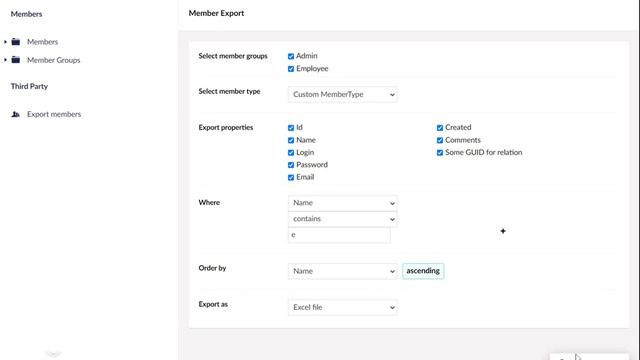The image size is (640, 360).
Task: Toggle the Id export property
Action: pyautogui.click(x=291, y=128)
